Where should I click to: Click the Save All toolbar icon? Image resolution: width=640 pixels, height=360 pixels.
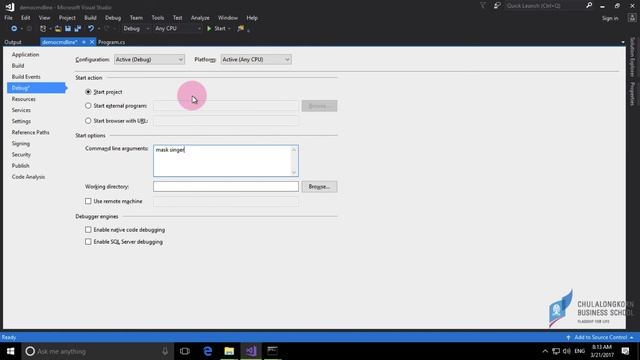tap(78, 29)
